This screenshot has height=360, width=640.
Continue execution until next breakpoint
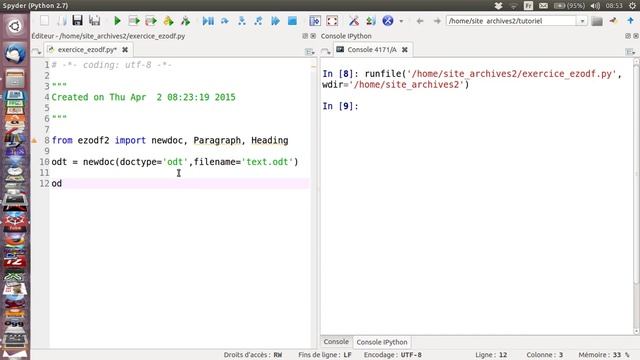[276, 20]
